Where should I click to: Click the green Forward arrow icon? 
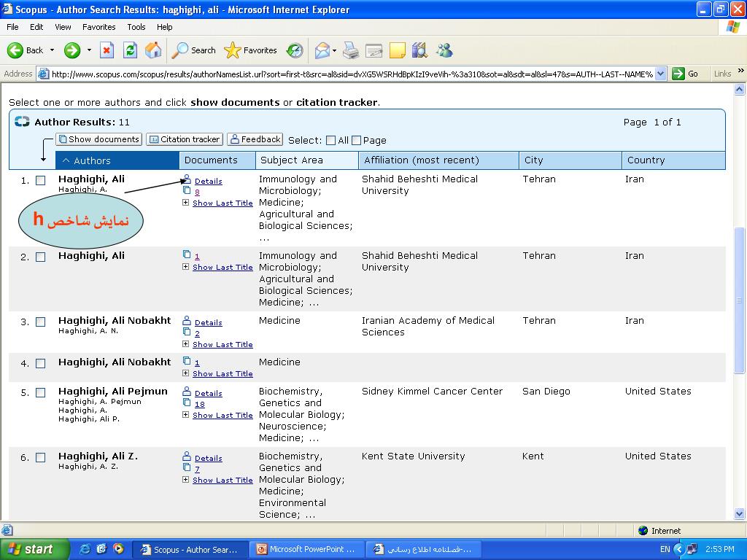coord(72,50)
